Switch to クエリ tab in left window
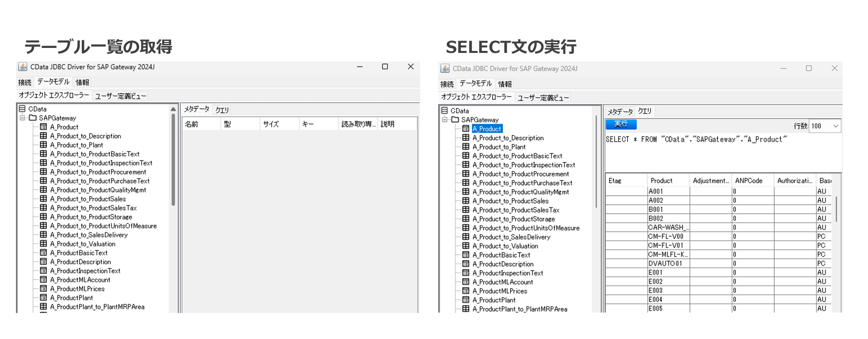This screenshot has width=868, height=339. click(222, 110)
